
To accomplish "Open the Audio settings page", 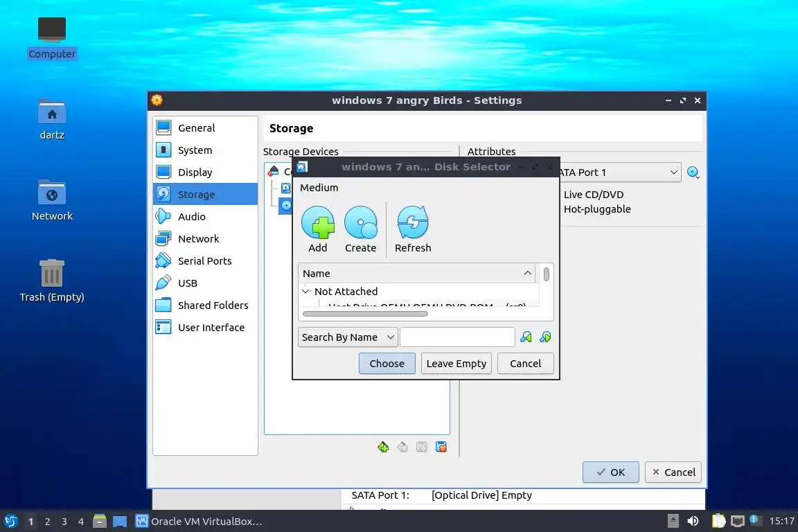I will 206,216.
